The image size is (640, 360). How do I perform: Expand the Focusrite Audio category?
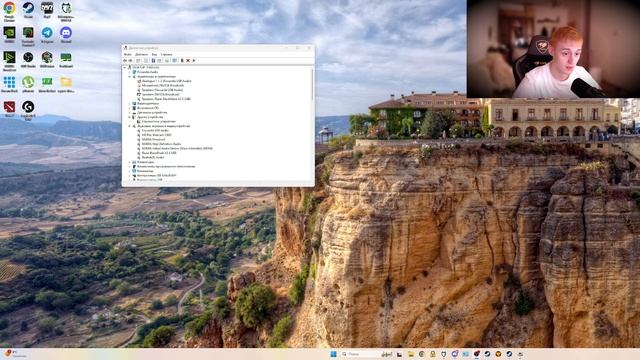click(x=130, y=72)
